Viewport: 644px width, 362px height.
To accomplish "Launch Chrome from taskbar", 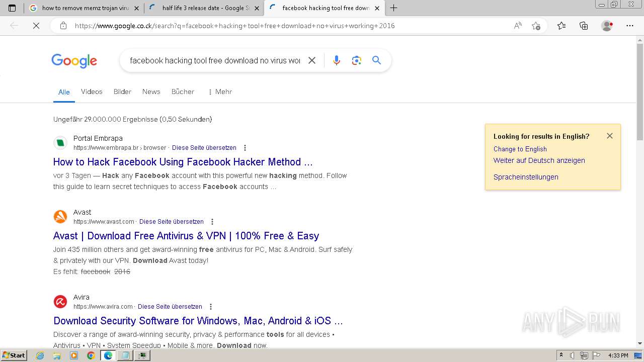I will pos(91,355).
